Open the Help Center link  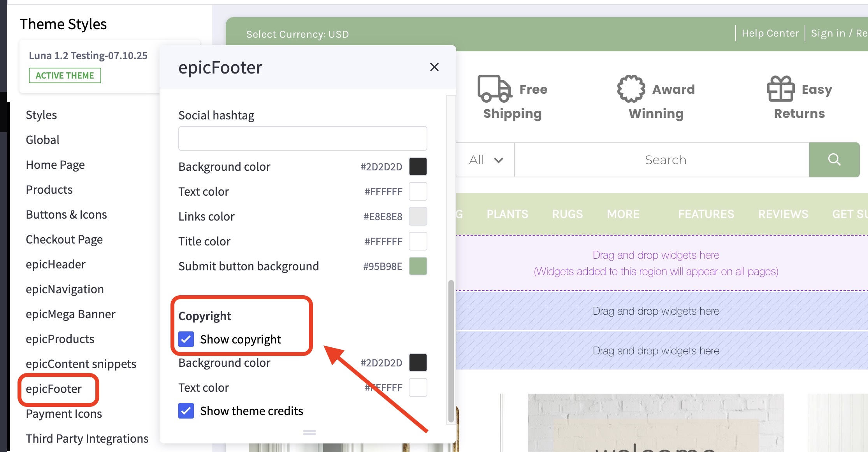[x=770, y=33]
